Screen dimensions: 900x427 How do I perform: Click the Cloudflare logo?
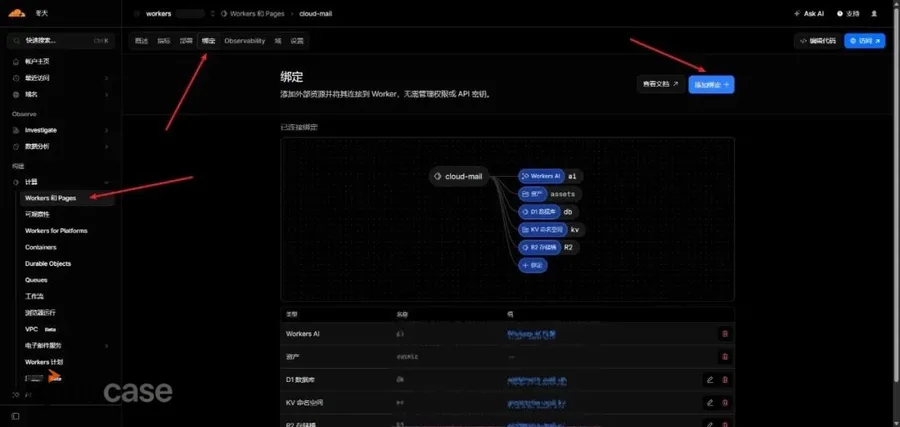(16, 13)
